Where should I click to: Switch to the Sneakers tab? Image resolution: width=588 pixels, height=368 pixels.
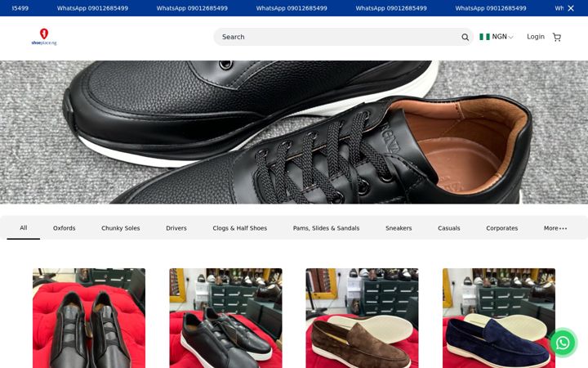click(399, 228)
